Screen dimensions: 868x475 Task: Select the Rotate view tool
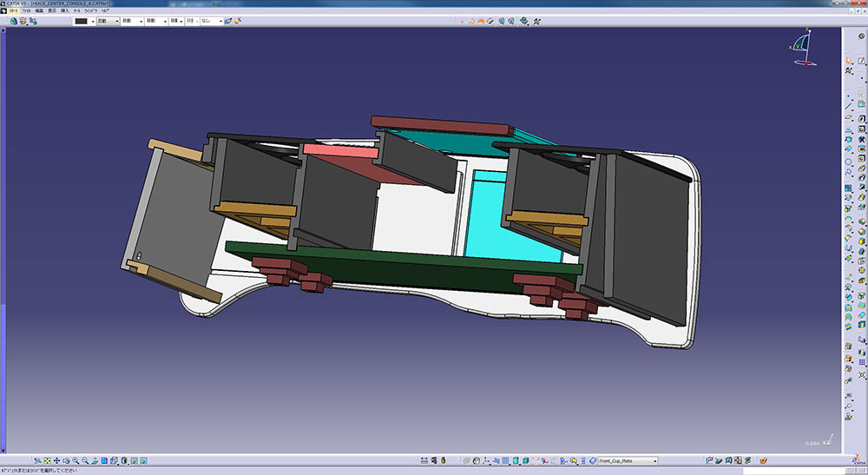click(66, 461)
